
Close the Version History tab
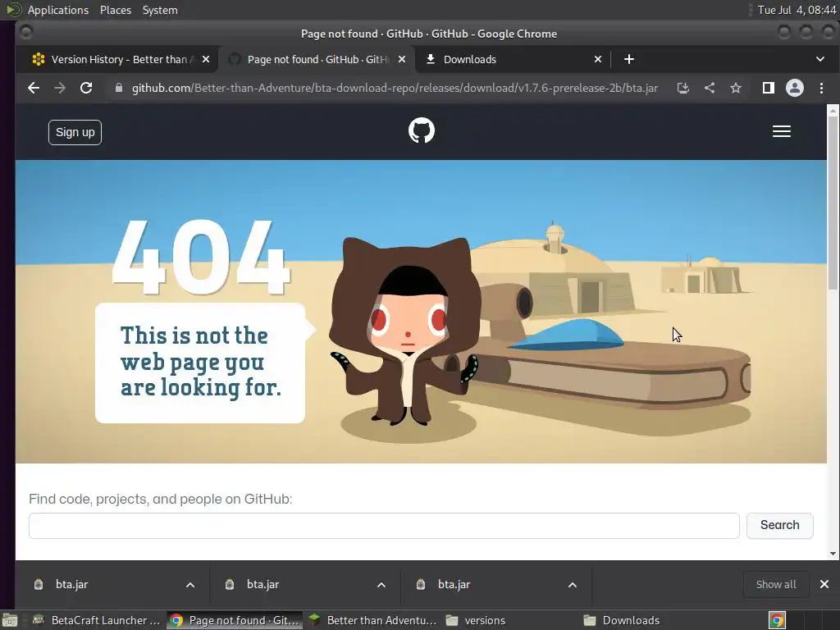206,59
